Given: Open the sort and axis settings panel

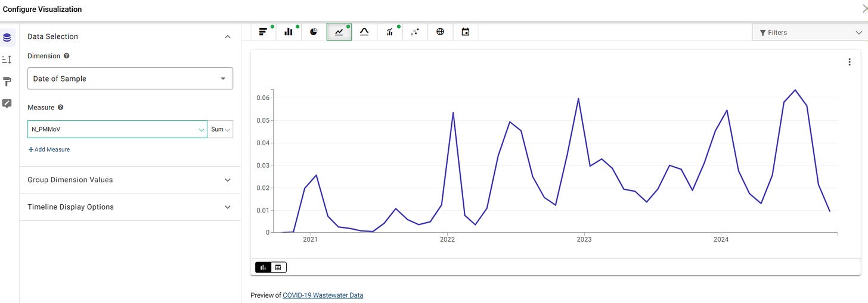Looking at the screenshot, I should coord(7,60).
